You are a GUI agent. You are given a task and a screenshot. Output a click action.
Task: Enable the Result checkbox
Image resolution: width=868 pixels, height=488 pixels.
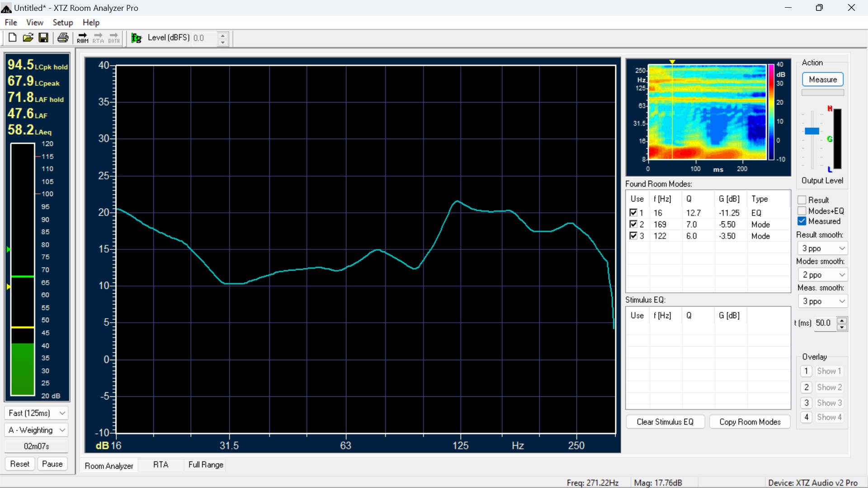pos(802,200)
